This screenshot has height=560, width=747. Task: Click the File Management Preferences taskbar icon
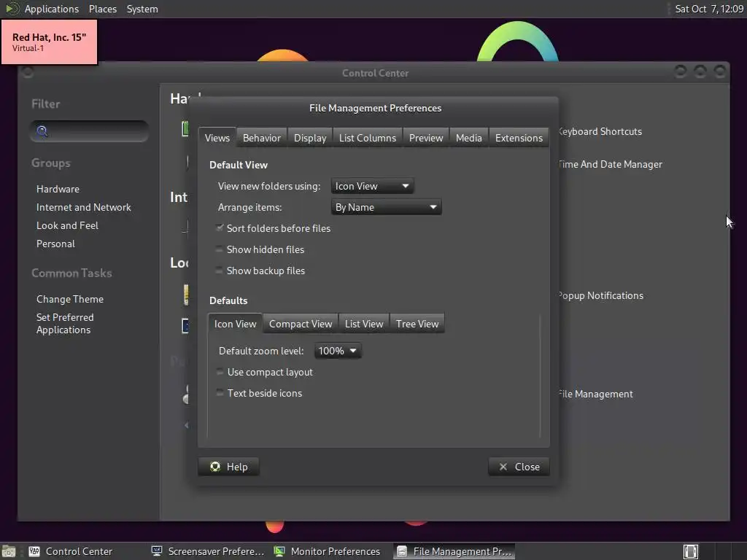point(402,551)
